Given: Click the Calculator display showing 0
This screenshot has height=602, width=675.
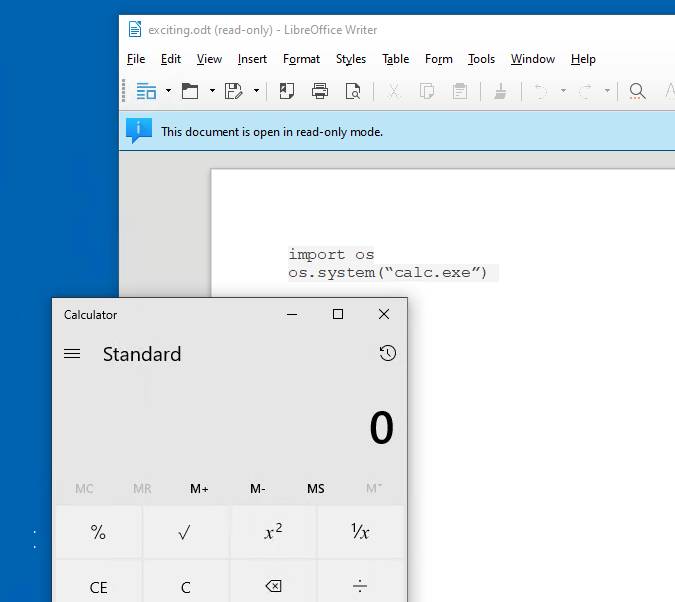Looking at the screenshot, I should tap(381, 428).
